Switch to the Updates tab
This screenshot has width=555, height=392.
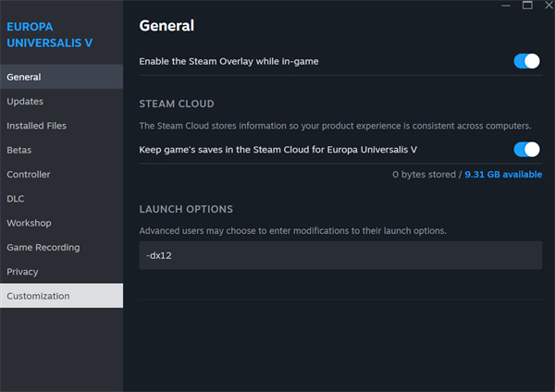(61, 101)
